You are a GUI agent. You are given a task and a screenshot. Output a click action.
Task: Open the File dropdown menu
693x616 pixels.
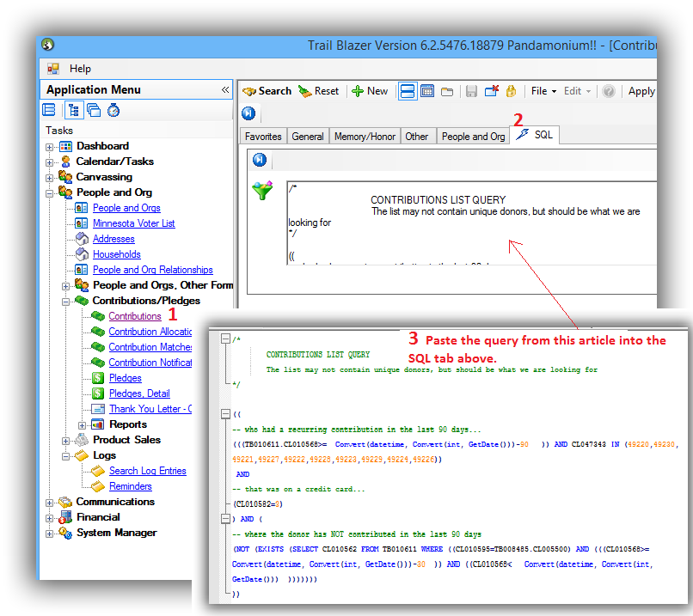[x=543, y=91]
